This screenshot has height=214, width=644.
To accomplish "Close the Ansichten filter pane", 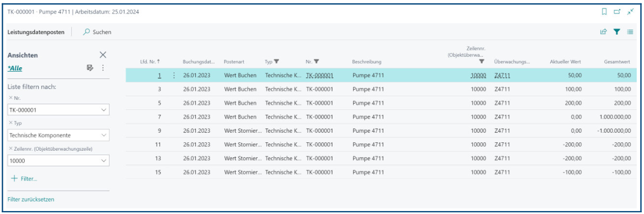I will 103,55.
